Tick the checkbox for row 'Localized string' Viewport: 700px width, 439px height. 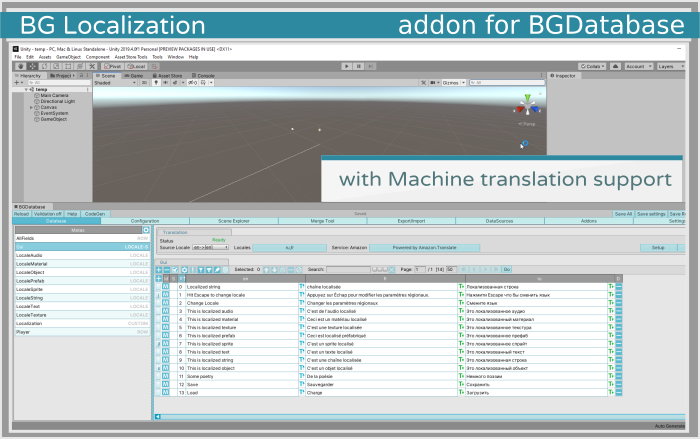point(157,287)
